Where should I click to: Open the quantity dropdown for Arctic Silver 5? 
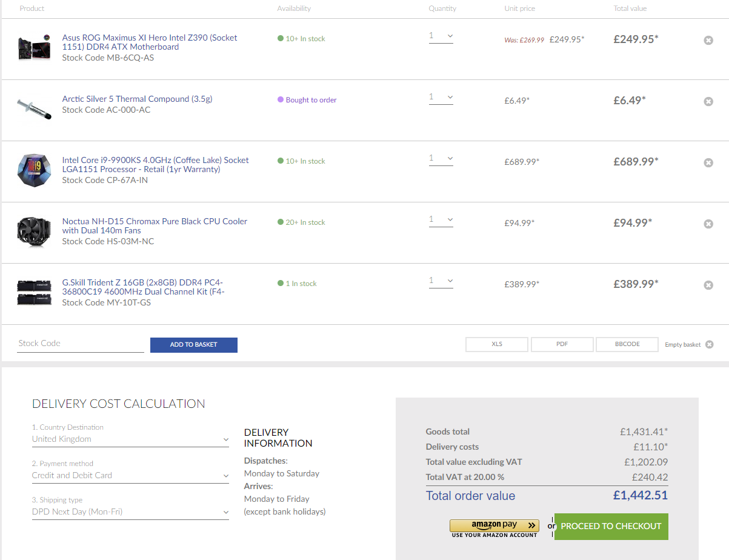point(441,98)
